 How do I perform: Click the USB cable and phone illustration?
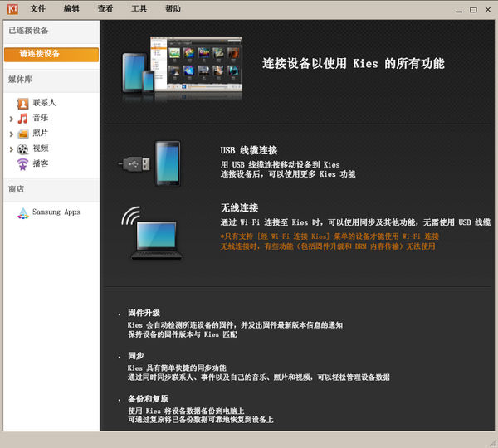[149, 163]
